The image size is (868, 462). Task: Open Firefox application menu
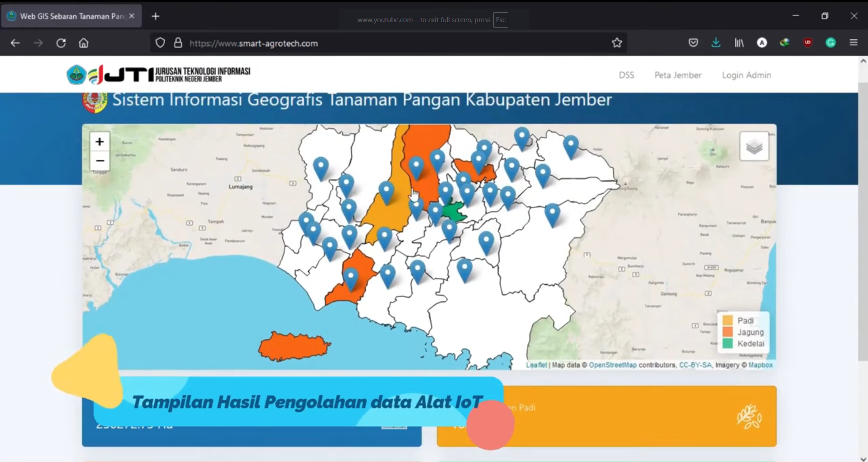point(854,43)
